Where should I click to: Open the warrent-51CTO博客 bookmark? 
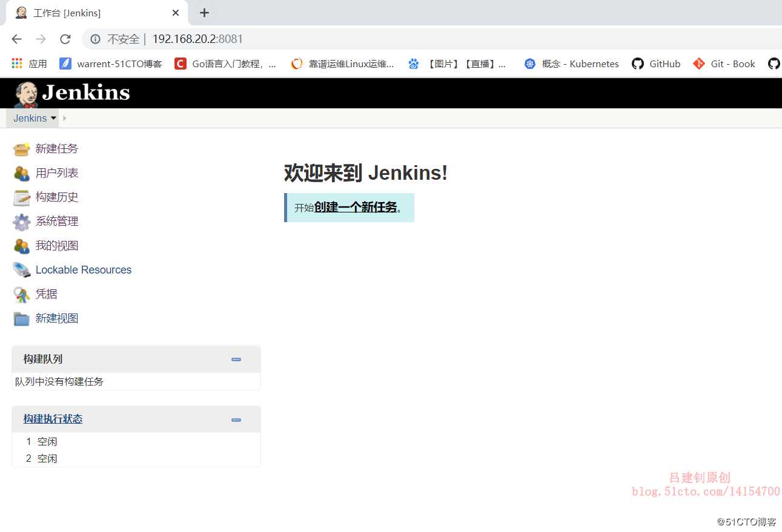[111, 64]
